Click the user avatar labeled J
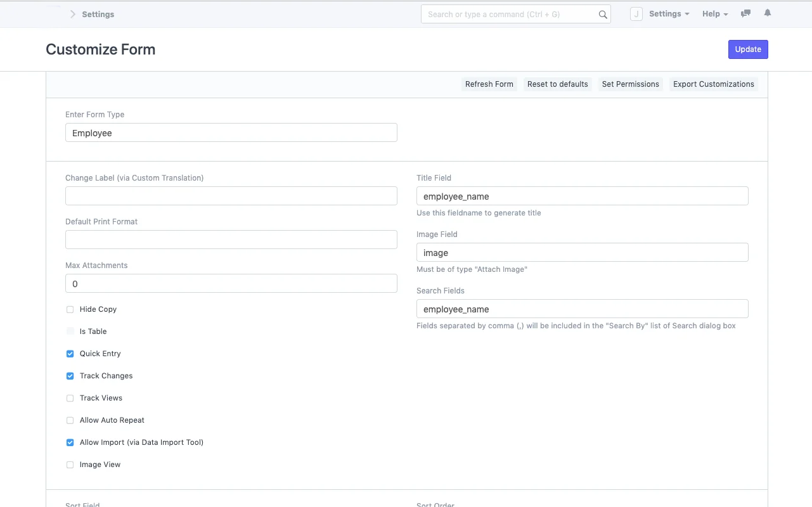The image size is (812, 507). (636, 13)
